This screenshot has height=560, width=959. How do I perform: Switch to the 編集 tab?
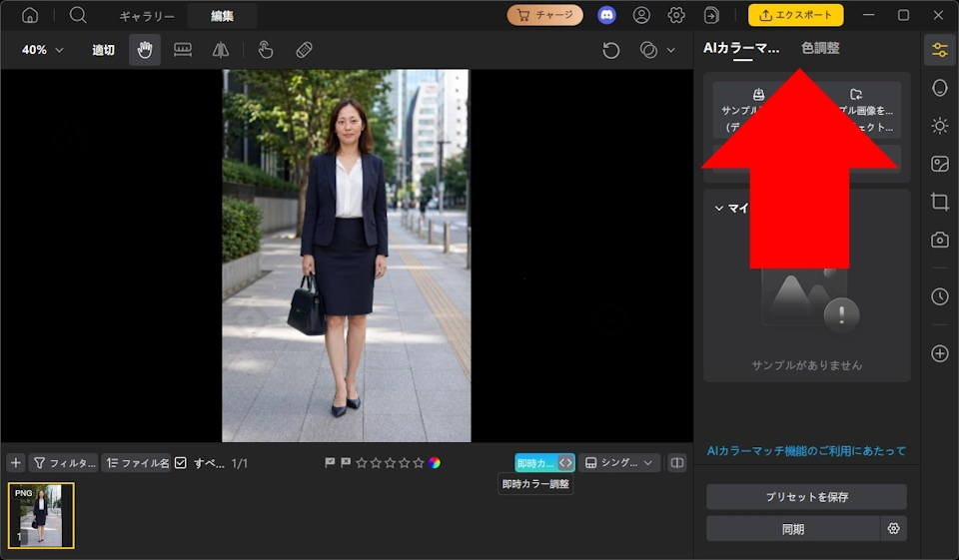(x=222, y=16)
